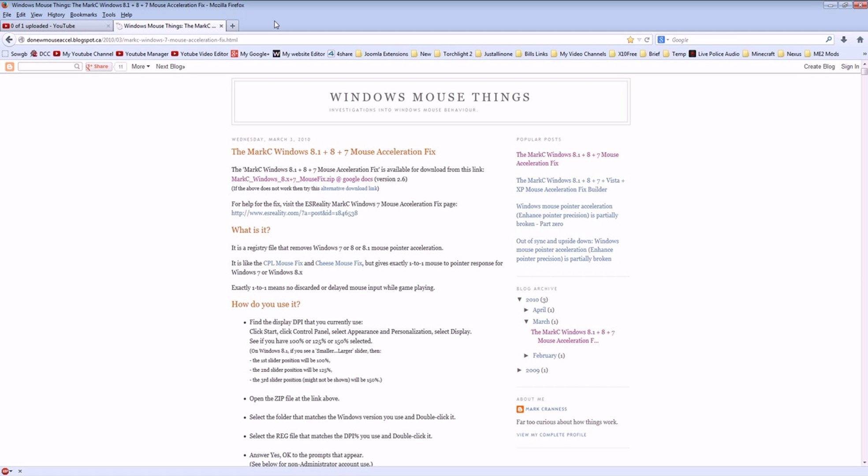
Task: Click the browser back arrow button
Action: point(9,40)
